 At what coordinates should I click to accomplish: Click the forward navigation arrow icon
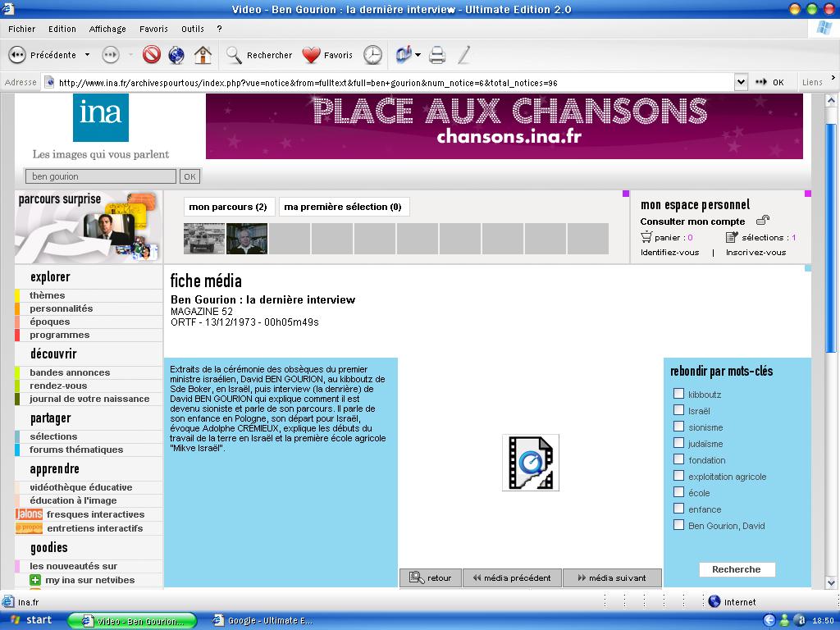click(x=111, y=55)
